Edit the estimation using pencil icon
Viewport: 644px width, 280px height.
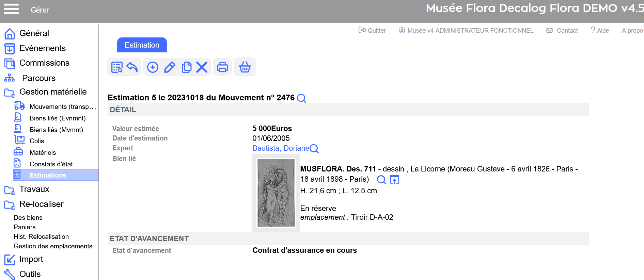click(170, 67)
